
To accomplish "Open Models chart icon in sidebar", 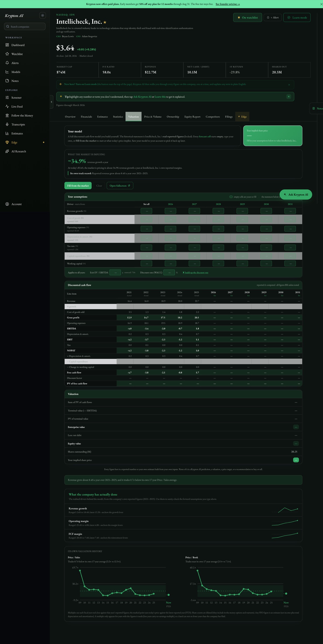I will coord(7,72).
